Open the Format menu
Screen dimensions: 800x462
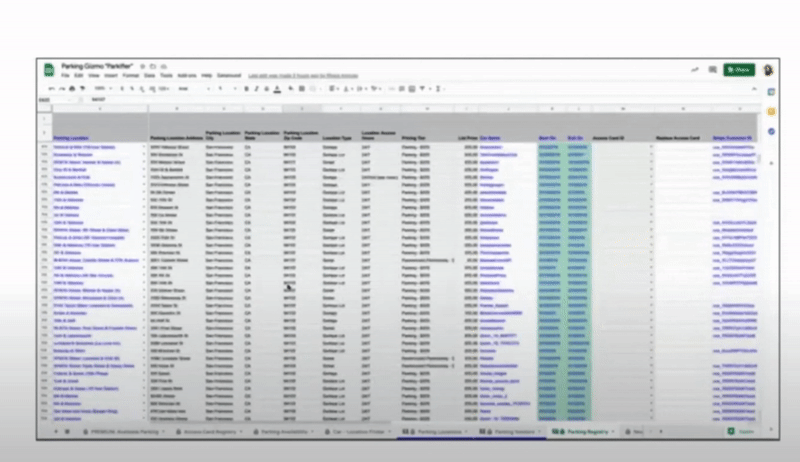click(131, 75)
